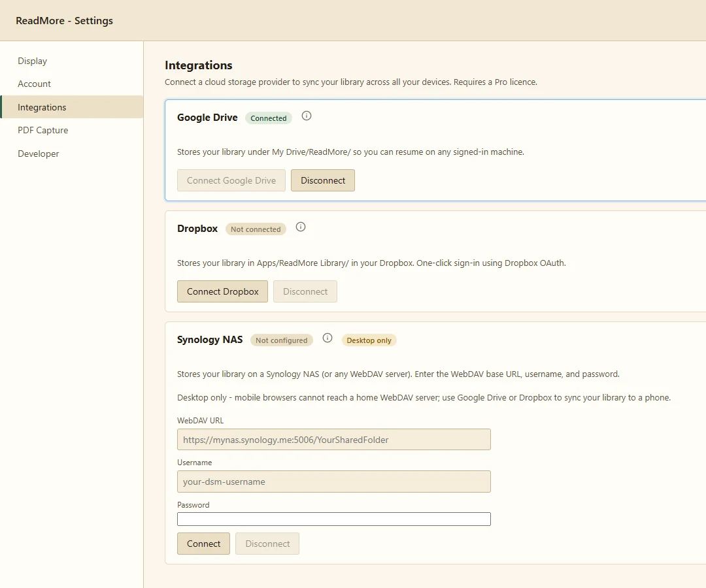
Task: Click the Google Drive card title
Action: (x=207, y=118)
